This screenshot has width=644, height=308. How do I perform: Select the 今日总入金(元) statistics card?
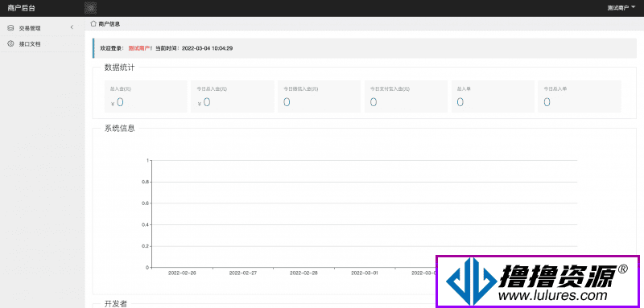point(233,97)
